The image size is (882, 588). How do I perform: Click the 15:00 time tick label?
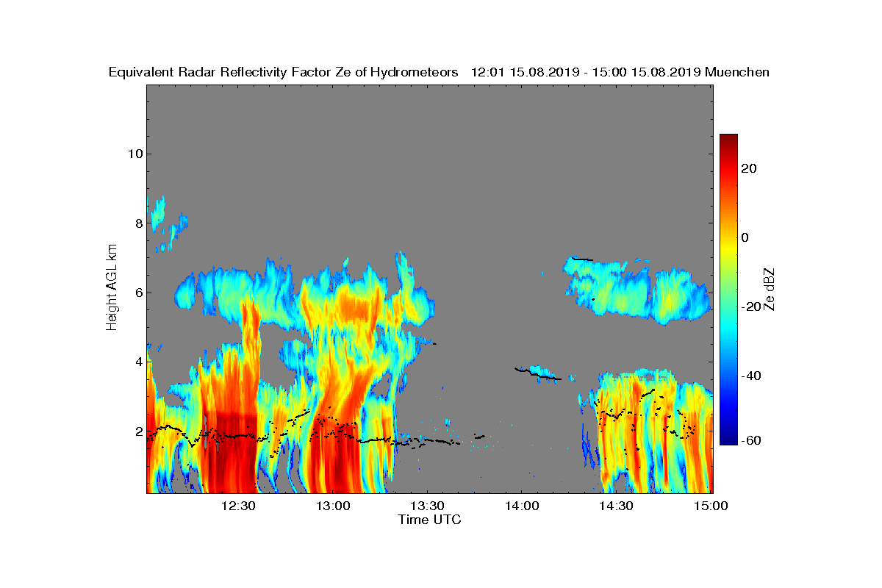pyautogui.click(x=711, y=506)
